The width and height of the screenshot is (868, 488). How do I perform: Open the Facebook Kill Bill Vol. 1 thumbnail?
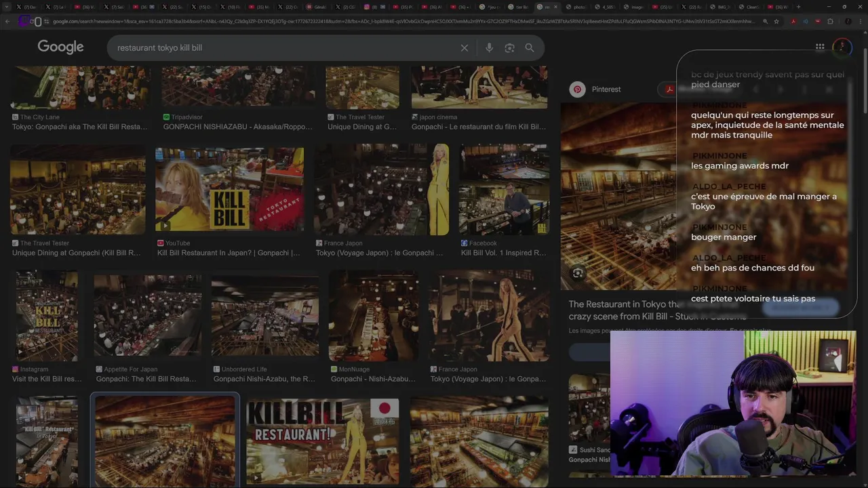504,190
